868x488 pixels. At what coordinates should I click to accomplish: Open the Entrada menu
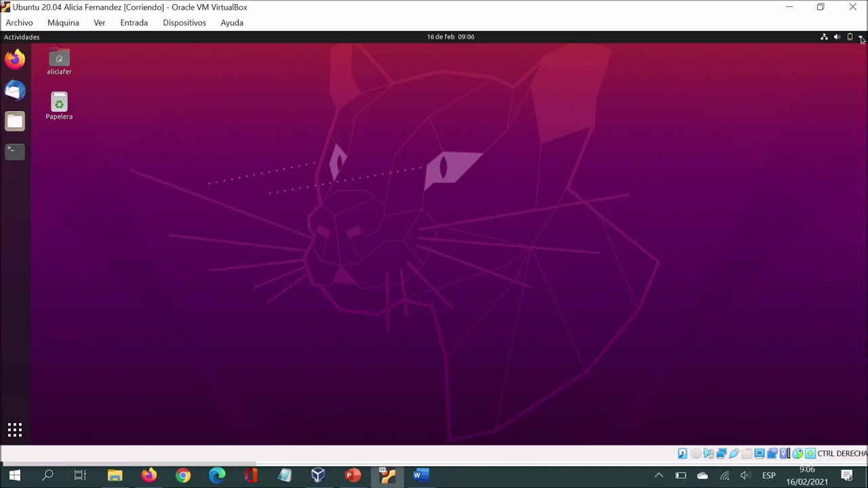click(x=134, y=22)
